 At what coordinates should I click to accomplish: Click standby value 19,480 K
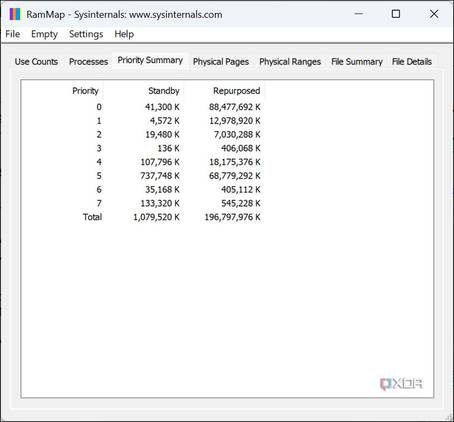pyautogui.click(x=162, y=134)
